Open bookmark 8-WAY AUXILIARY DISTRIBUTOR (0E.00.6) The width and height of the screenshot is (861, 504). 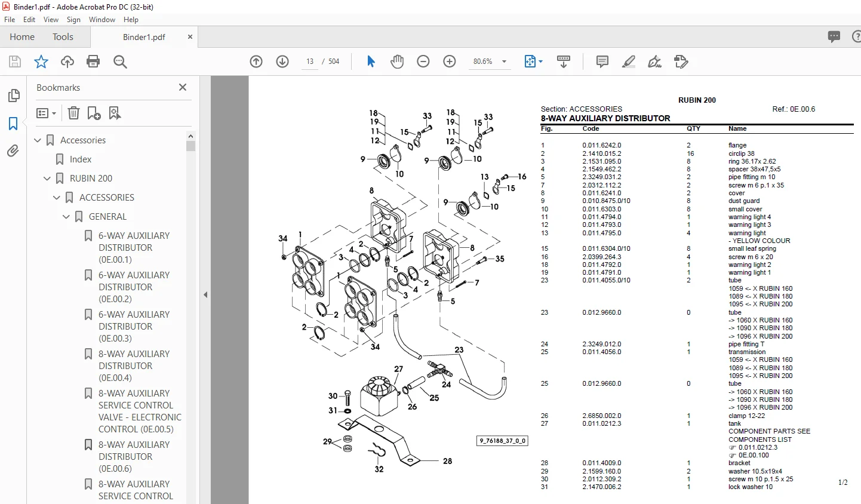(134, 457)
